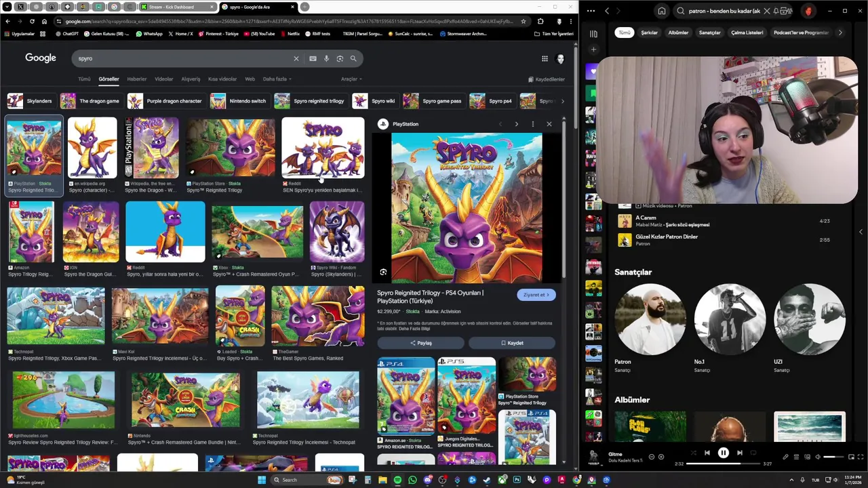Select the Tümü filter chip in the music app
Screen dimensions: 868x488
[624, 33]
